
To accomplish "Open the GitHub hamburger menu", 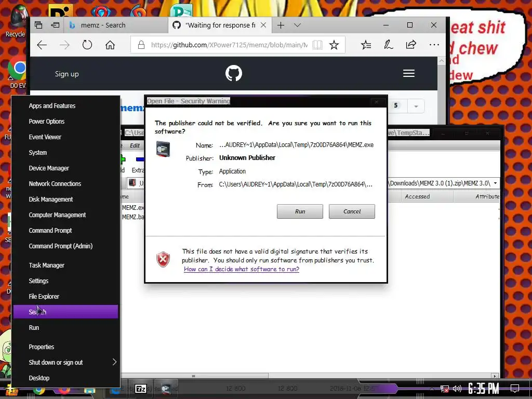I will 409,73.
